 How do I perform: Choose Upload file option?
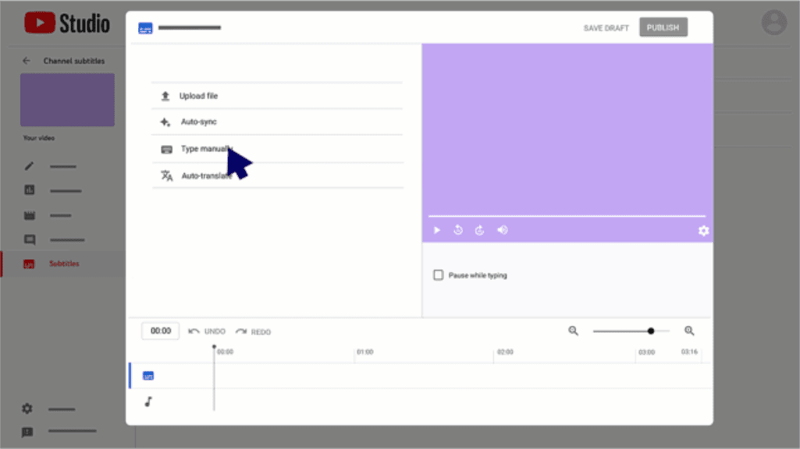(198, 96)
